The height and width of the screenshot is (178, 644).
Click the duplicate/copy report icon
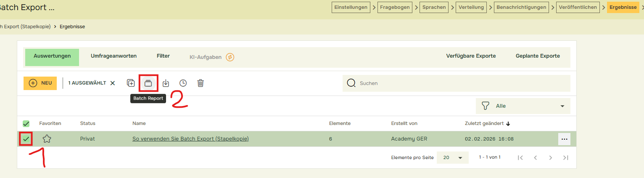(x=131, y=83)
